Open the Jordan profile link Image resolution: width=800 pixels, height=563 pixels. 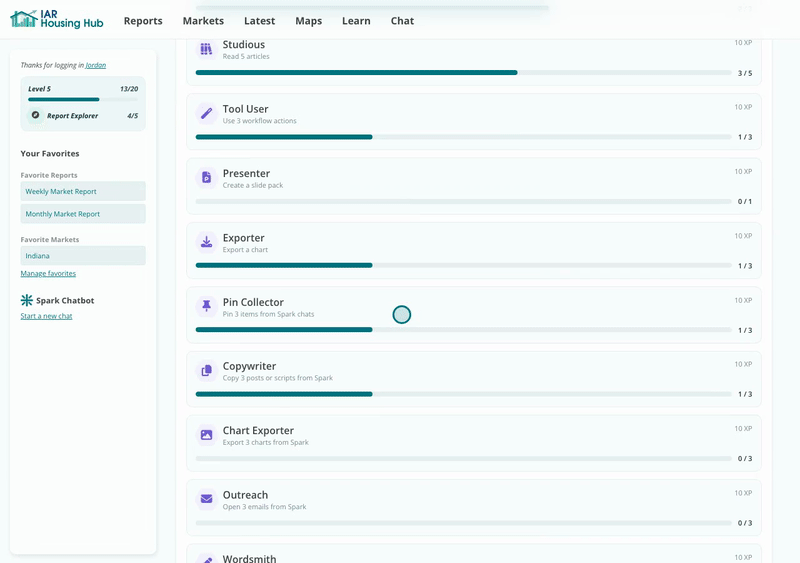tap(95, 65)
